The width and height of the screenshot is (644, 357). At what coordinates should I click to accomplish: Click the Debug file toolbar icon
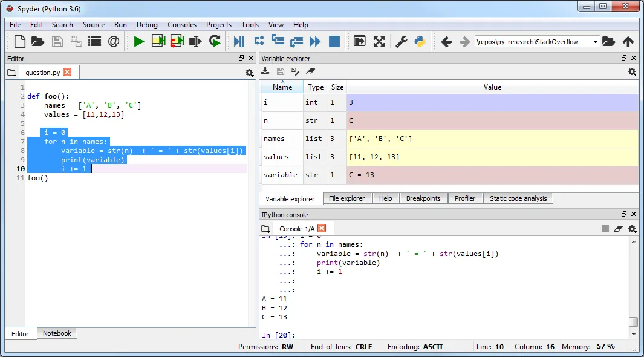tap(239, 41)
